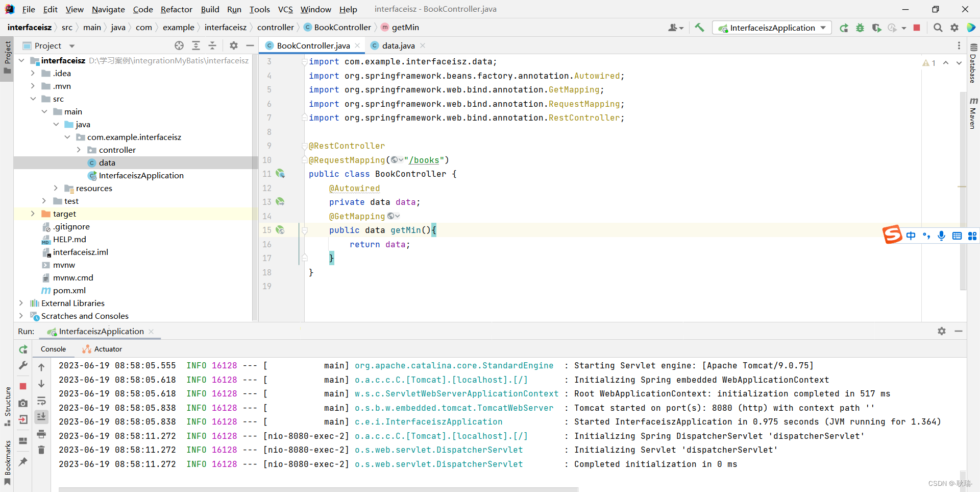Toggle scroll to end in console
Viewport: 980px width, 492px height.
(x=41, y=417)
